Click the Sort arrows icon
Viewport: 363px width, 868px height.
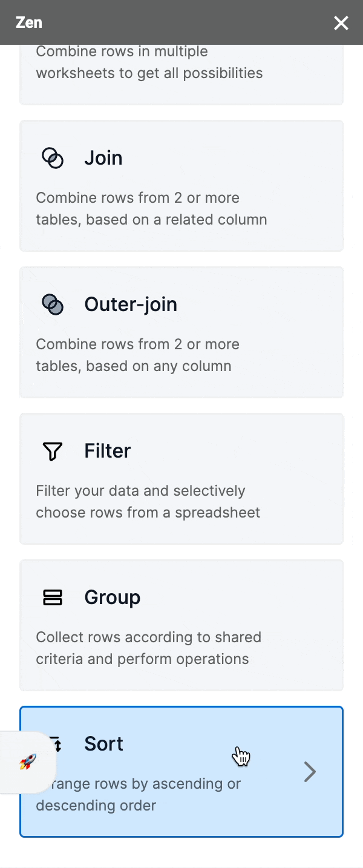tap(56, 744)
